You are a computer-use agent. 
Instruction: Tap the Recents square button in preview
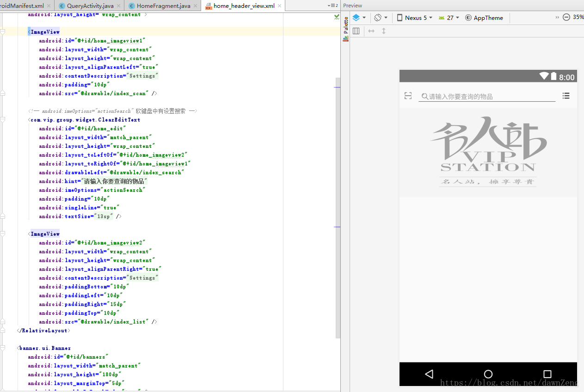click(x=547, y=374)
